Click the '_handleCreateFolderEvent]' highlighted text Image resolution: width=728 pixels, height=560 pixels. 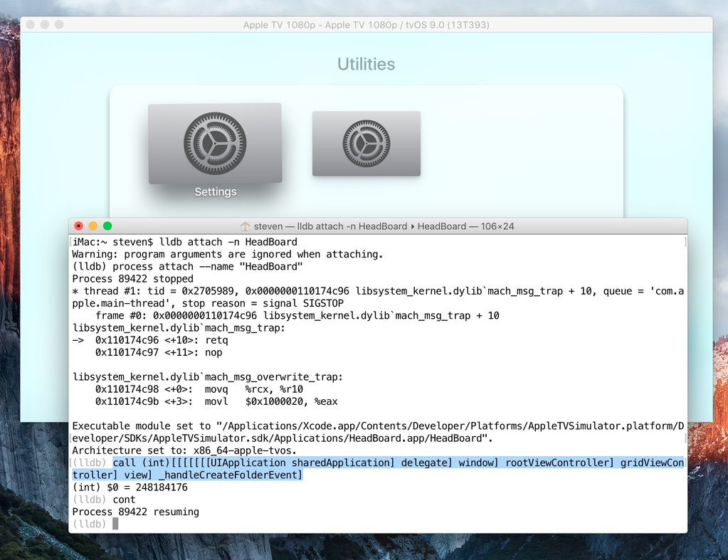tap(231, 475)
